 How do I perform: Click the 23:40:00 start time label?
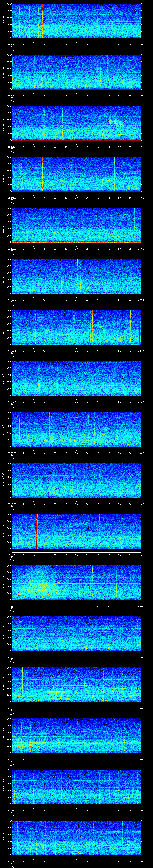pos(12,504)
